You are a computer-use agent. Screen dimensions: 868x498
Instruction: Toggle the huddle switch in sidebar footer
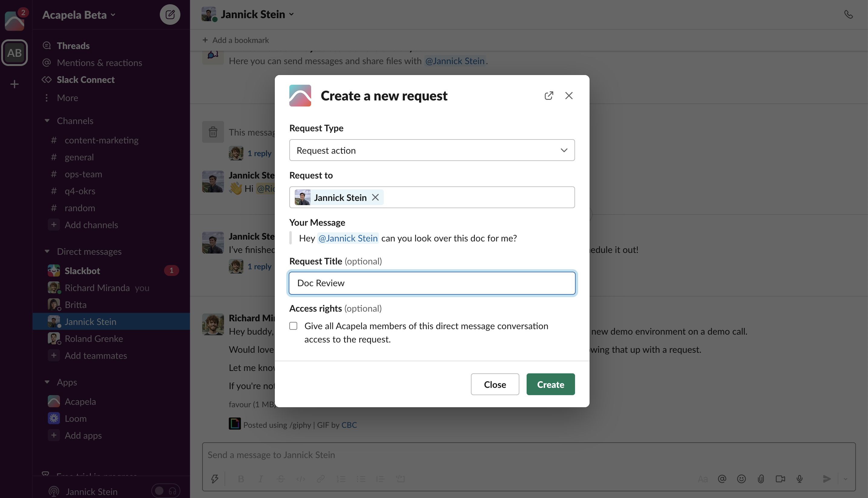pos(166,491)
